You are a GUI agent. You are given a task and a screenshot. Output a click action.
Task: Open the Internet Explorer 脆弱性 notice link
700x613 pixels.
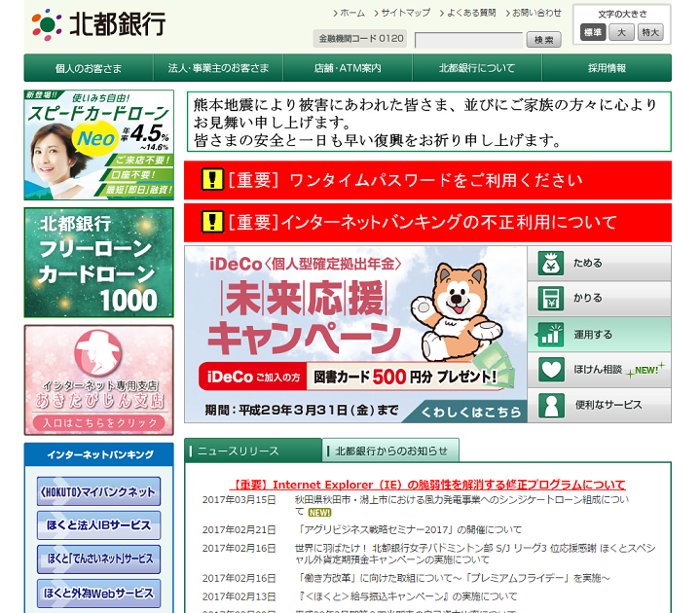[x=427, y=485]
